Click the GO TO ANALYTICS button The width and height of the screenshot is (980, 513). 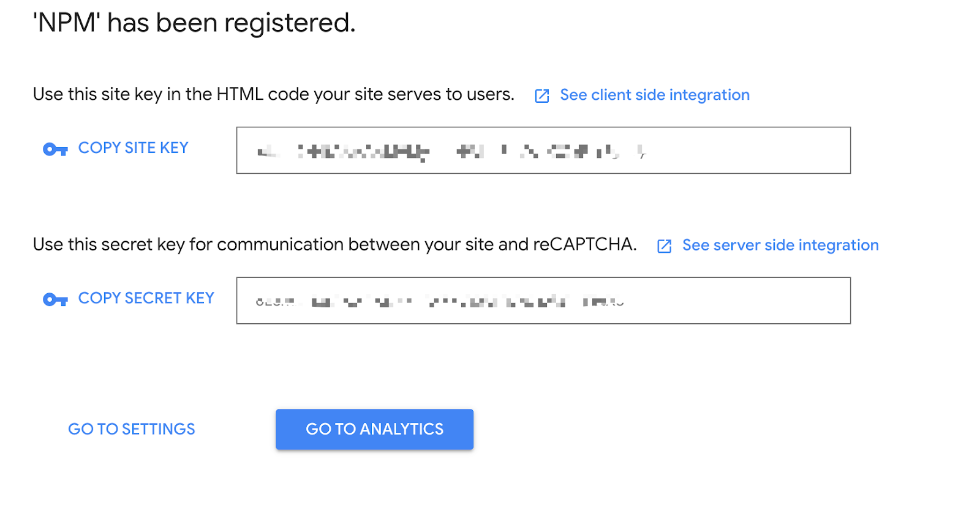(374, 429)
